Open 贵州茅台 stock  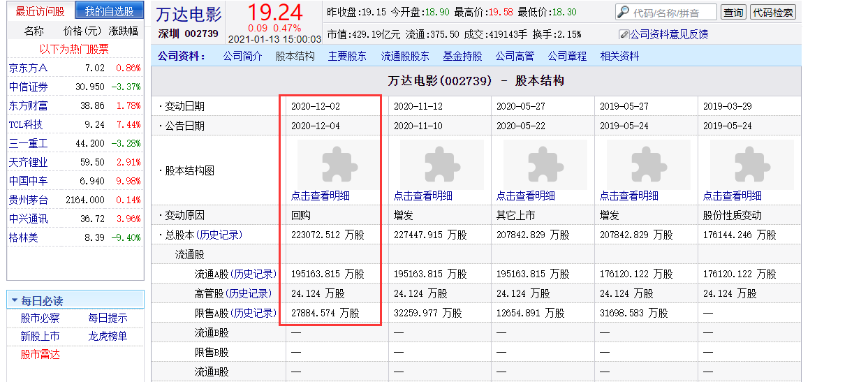pyautogui.click(x=28, y=200)
